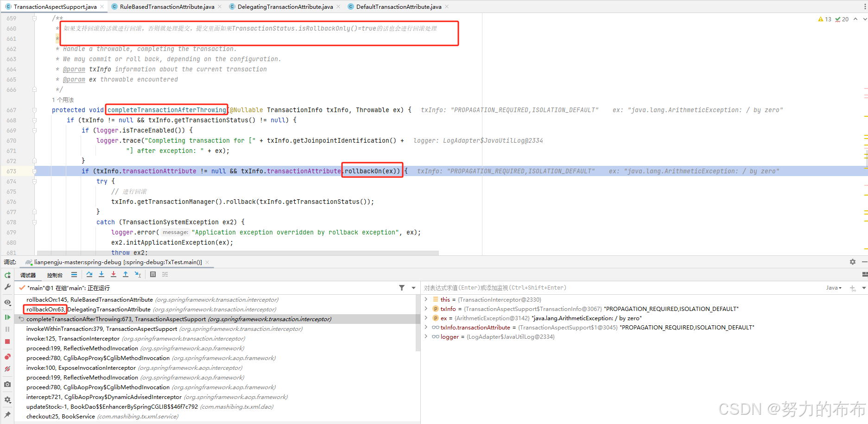
Task: Click the Pause Program icon
Action: (7, 329)
